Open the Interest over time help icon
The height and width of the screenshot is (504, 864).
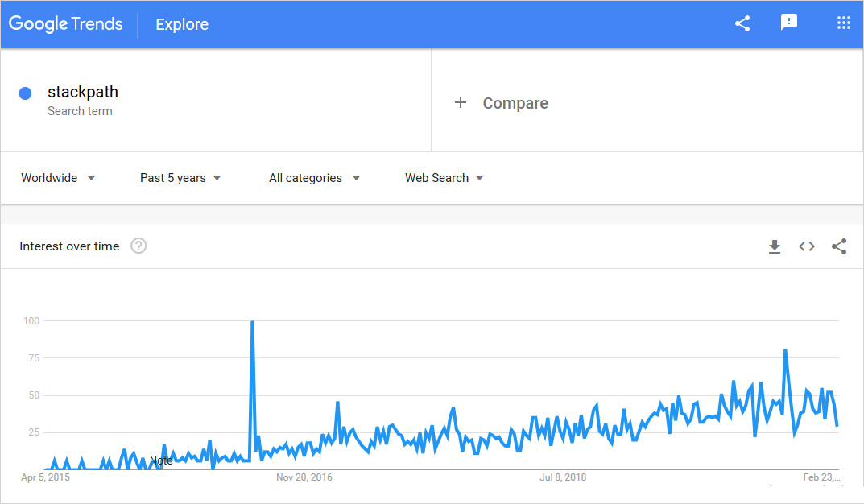pos(138,246)
